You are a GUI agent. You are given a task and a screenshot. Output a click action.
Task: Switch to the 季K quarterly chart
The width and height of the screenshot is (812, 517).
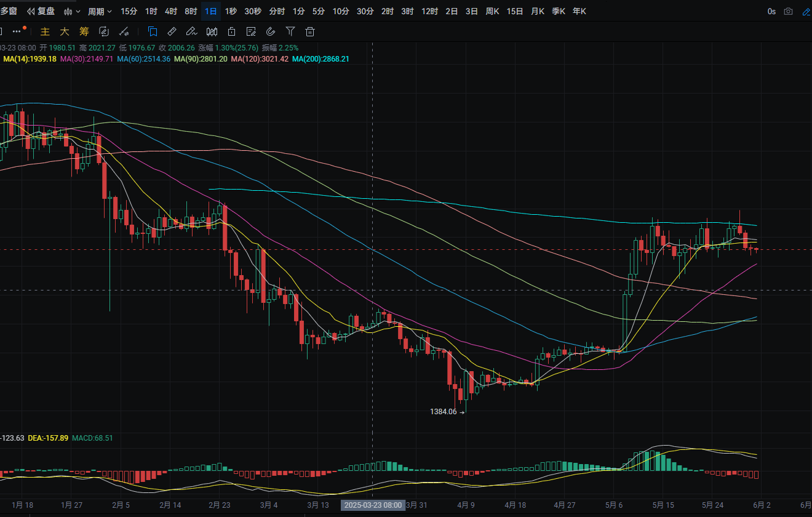click(559, 11)
